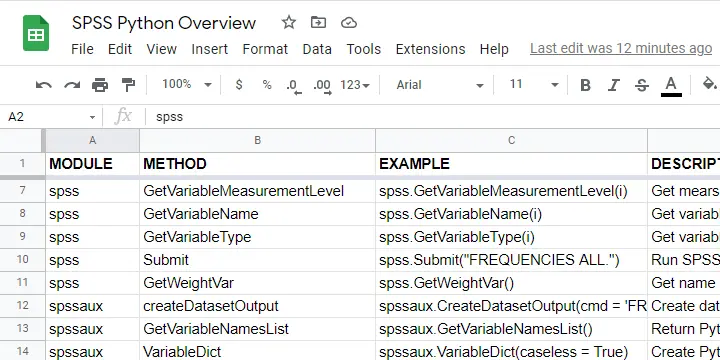Select cell createDatasetOutput
Screen dimensions: 720x360
pos(257,306)
